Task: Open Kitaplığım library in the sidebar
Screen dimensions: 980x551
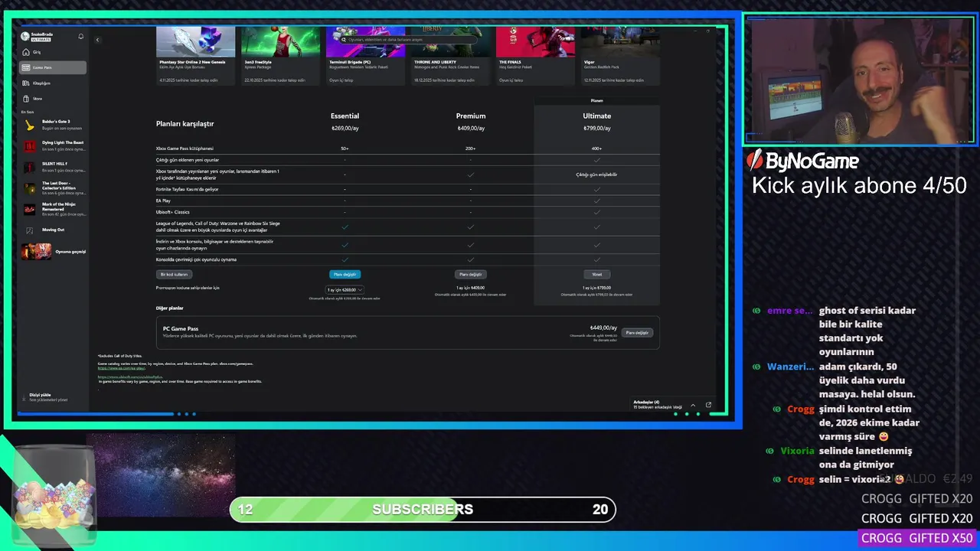Action: coord(52,83)
